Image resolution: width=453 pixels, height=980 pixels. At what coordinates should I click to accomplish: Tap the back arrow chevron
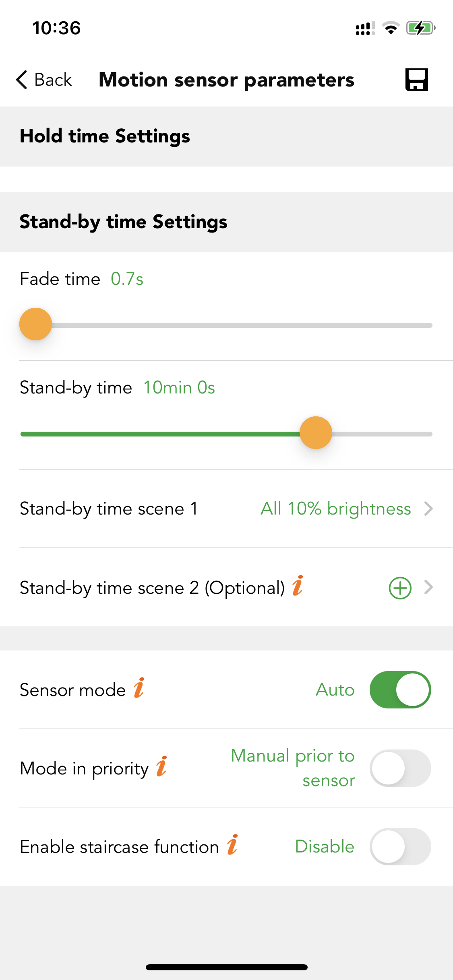pos(22,80)
